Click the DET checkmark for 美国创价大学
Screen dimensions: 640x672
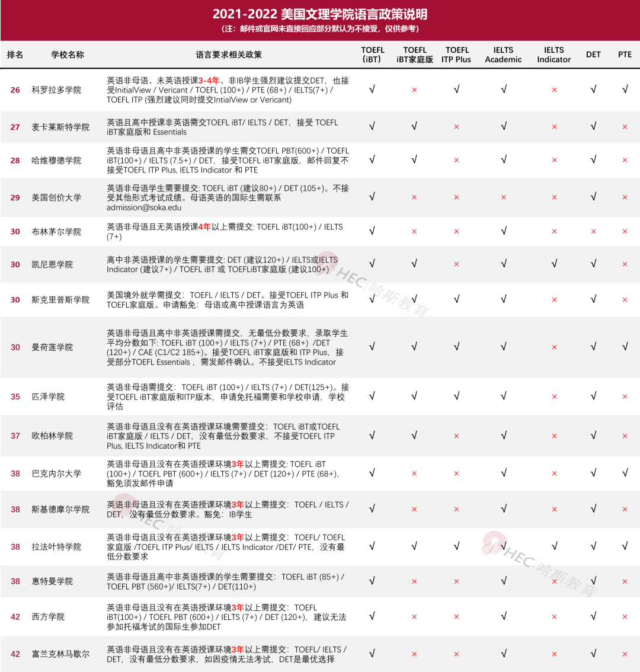[x=593, y=197]
